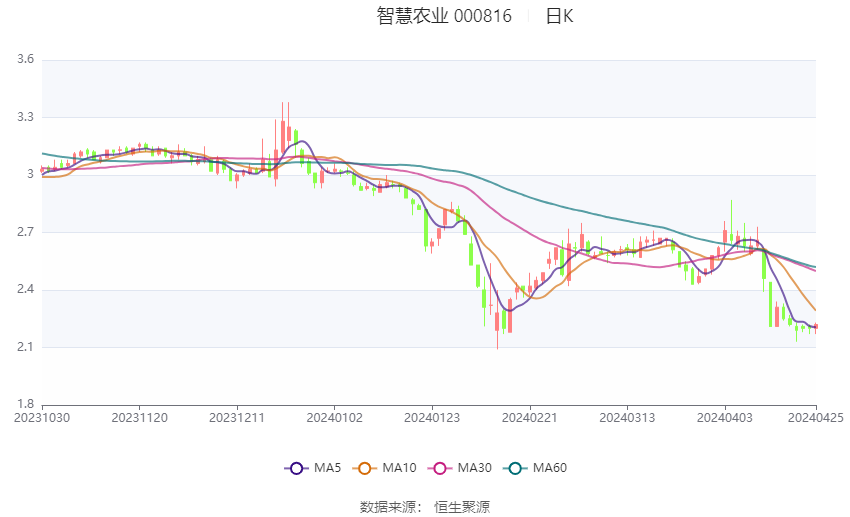Click the lowest candlestick near 2.1 in February
Screen dimensions: 850x517
tap(497, 320)
